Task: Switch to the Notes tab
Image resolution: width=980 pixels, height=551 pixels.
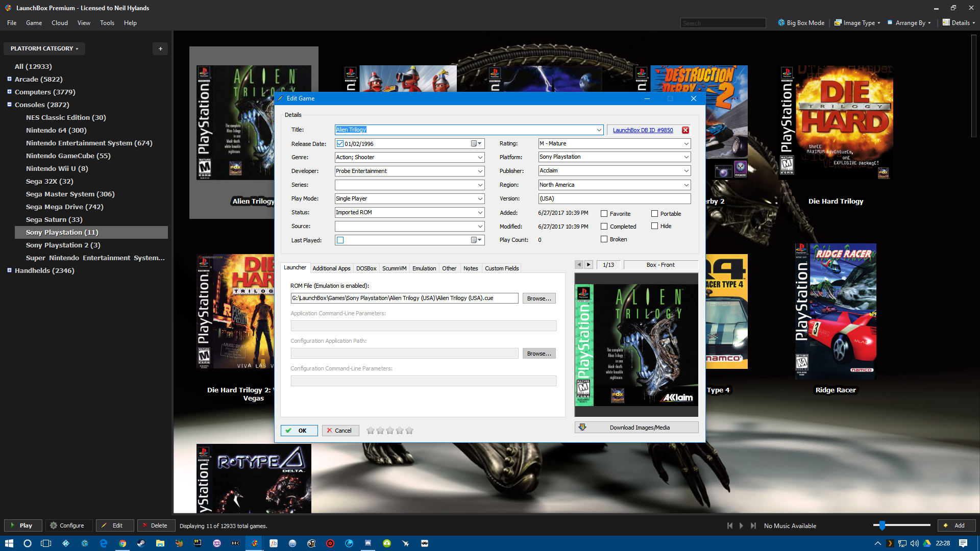Action: click(x=471, y=268)
